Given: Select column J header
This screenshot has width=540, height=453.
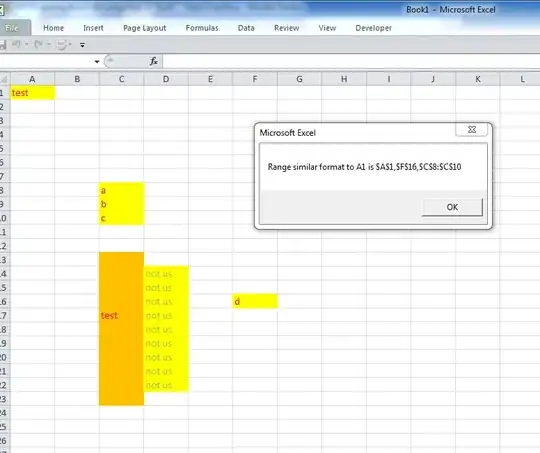Looking at the screenshot, I should [433, 79].
